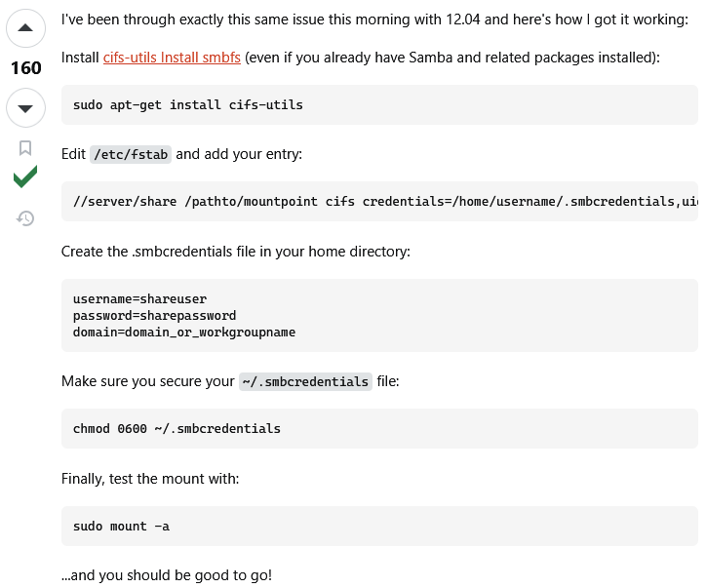Screen dimensions: 706x588
Task: Click the username=shareuser code line
Action: point(139,299)
